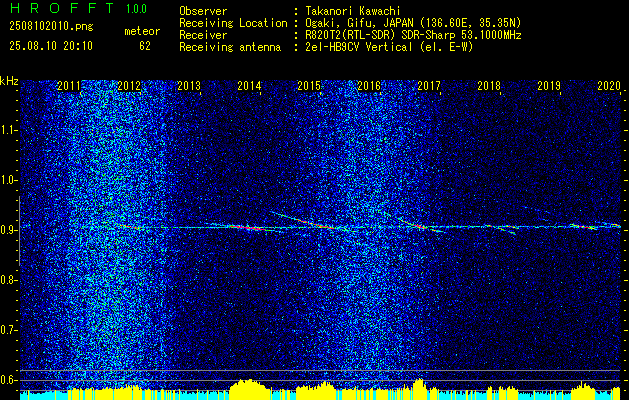Image resolution: width=629 pixels, height=400 pixels.
Task: Click the 0.9 kHz axis label
Action: click(x=9, y=230)
